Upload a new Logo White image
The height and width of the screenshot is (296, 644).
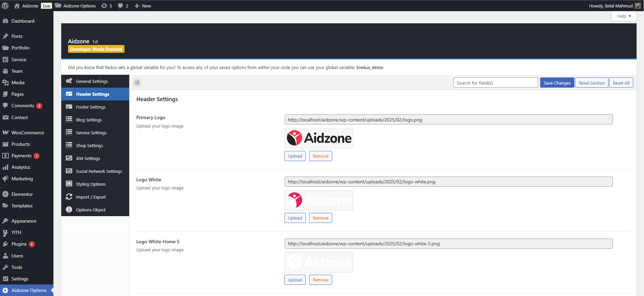pos(295,218)
